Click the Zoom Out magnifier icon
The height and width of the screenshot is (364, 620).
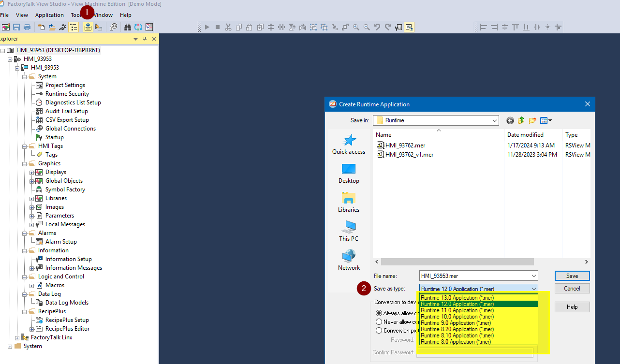click(367, 27)
